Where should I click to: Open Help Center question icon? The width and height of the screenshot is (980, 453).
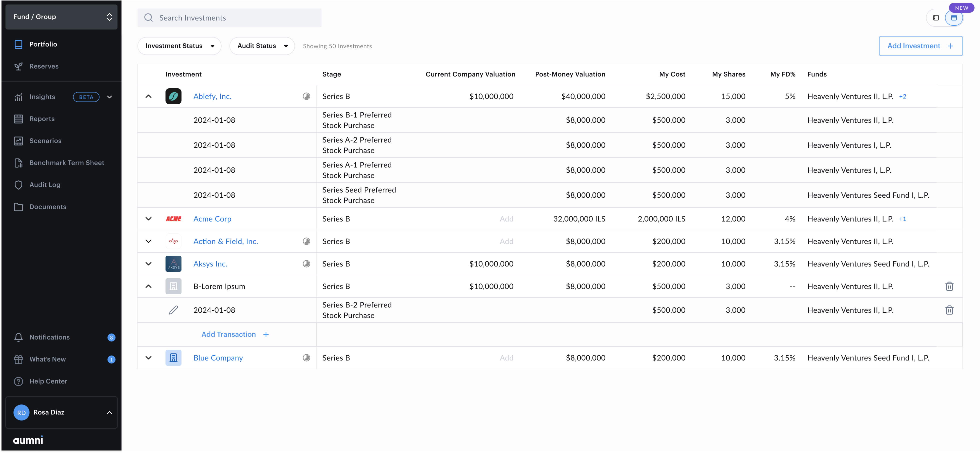click(x=18, y=381)
